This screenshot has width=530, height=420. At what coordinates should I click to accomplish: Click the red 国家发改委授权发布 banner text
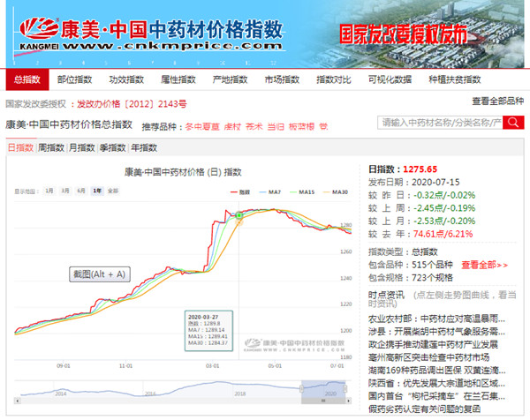pos(403,34)
